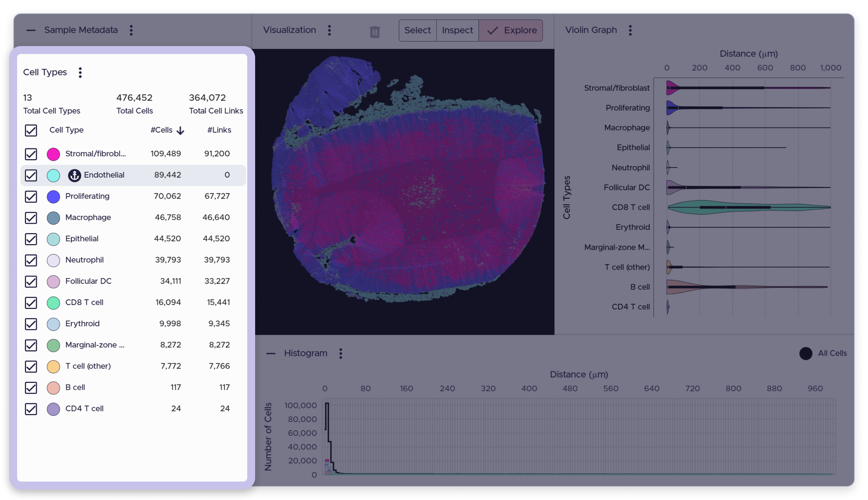Uncheck the Stromal/fibroblast checkbox
The width and height of the screenshot is (868, 500).
(31, 154)
